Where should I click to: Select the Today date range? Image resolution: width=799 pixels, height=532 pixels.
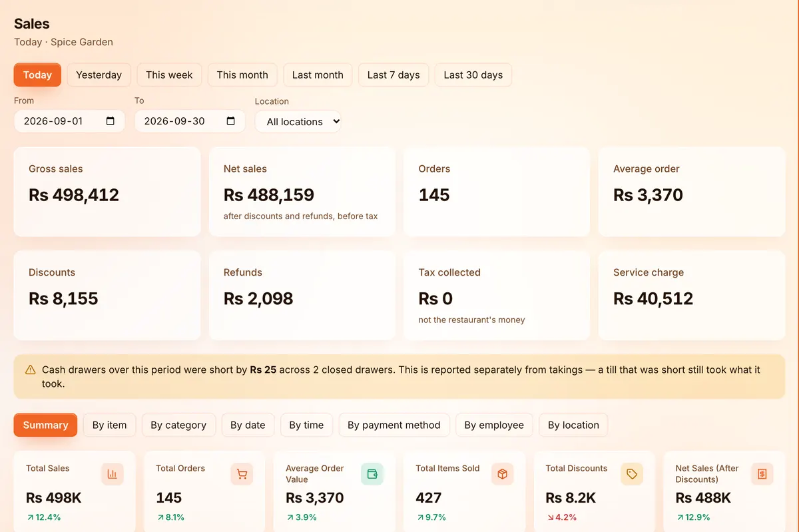(x=37, y=75)
